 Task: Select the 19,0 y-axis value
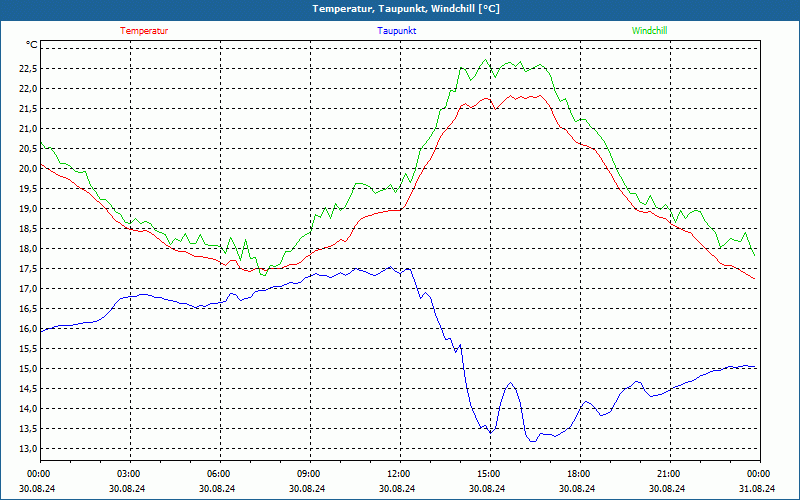[28, 209]
